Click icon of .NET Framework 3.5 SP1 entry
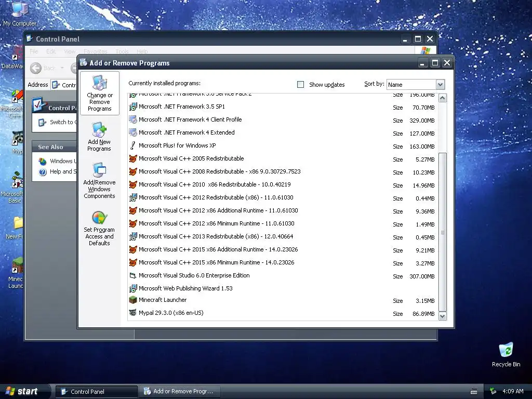The image size is (532, 399). tap(132, 107)
